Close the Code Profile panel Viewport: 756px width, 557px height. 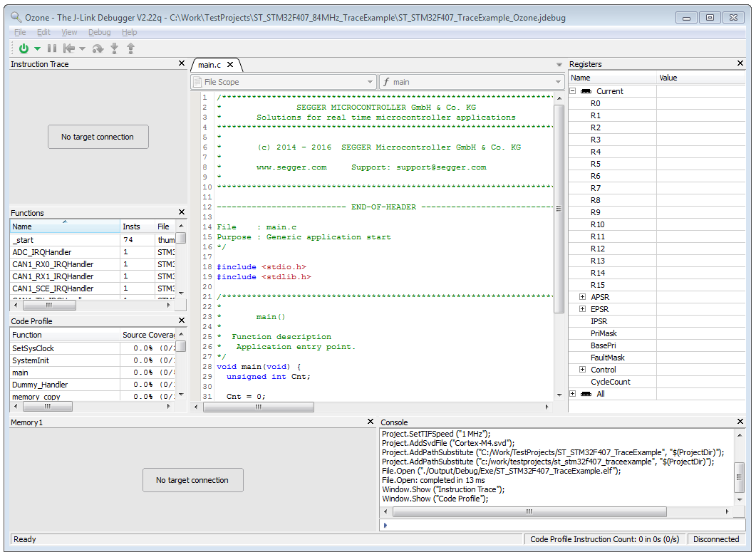[182, 320]
